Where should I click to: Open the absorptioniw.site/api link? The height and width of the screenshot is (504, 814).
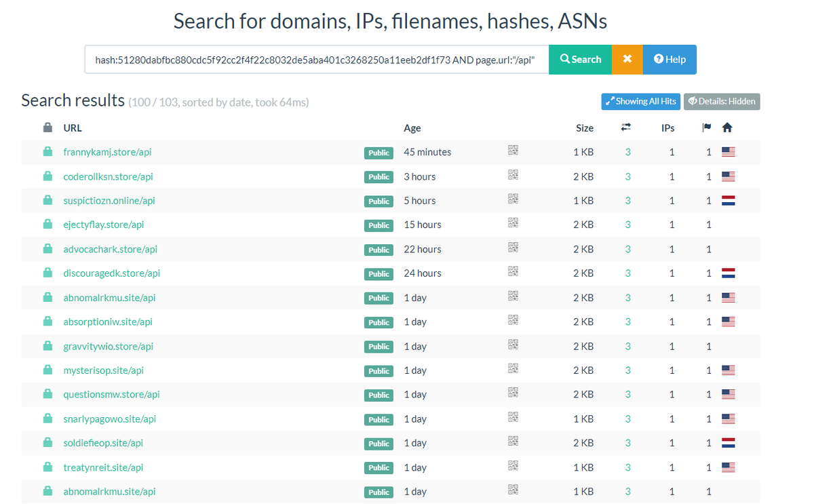click(108, 322)
